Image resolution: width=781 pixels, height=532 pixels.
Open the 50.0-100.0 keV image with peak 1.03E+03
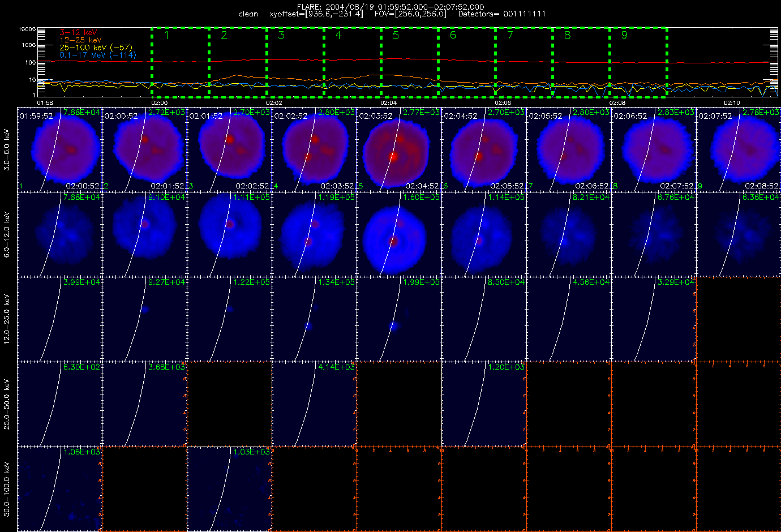229,488
